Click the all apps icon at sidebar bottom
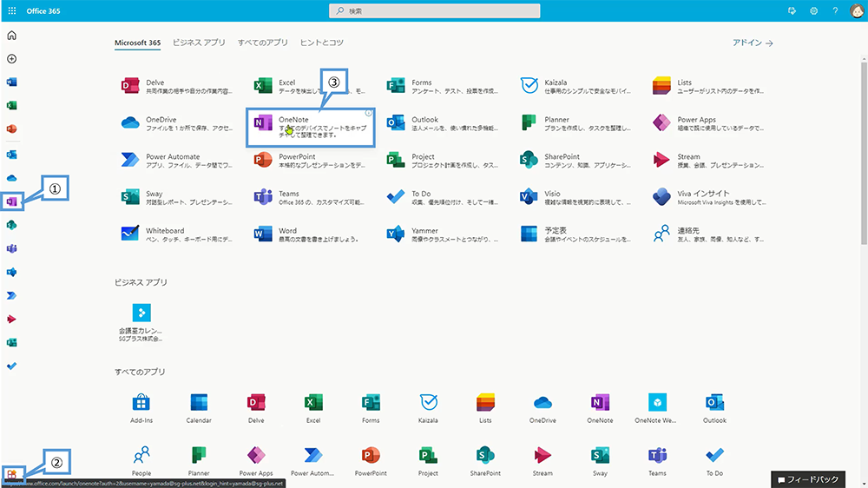Screen dimensions: 868x488 (x=11, y=474)
